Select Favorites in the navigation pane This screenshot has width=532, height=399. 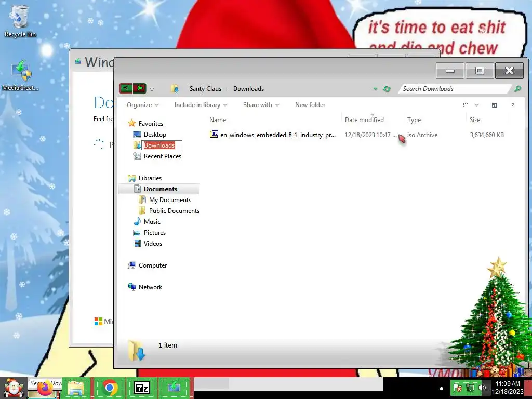pyautogui.click(x=151, y=124)
